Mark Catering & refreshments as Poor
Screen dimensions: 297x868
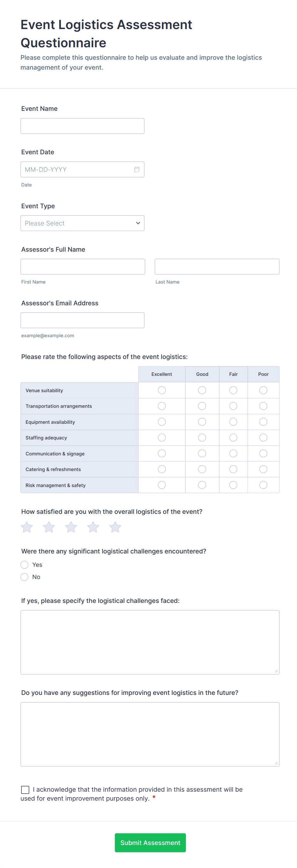[x=263, y=469]
